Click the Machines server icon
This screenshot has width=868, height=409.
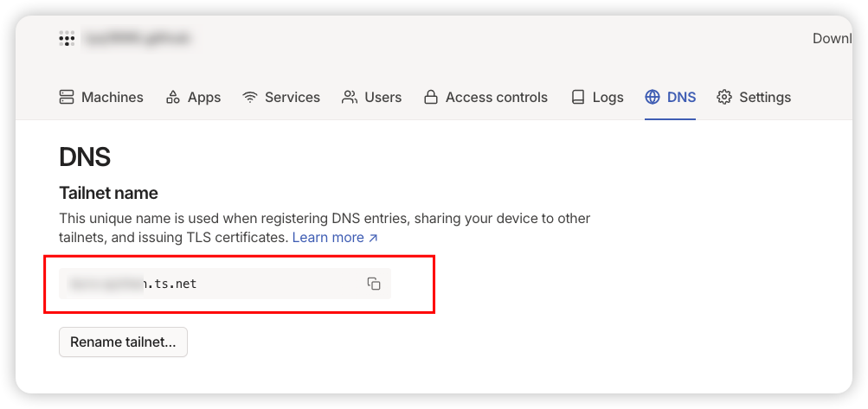coord(67,97)
